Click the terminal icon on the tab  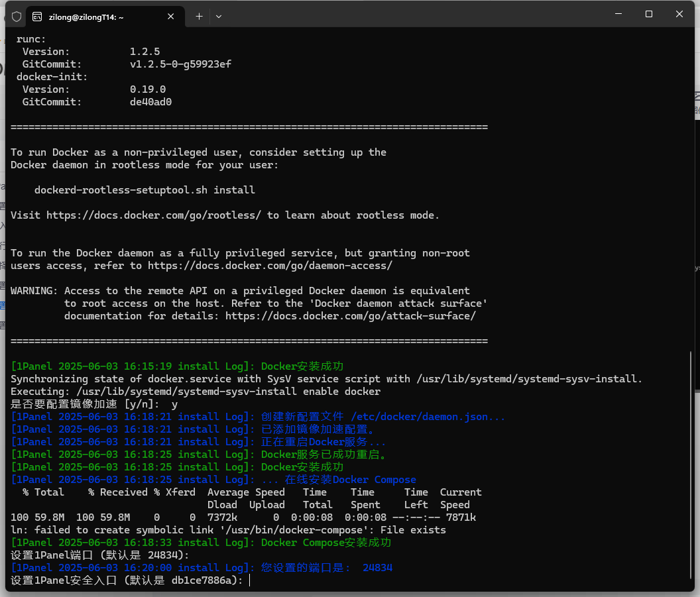(x=38, y=17)
